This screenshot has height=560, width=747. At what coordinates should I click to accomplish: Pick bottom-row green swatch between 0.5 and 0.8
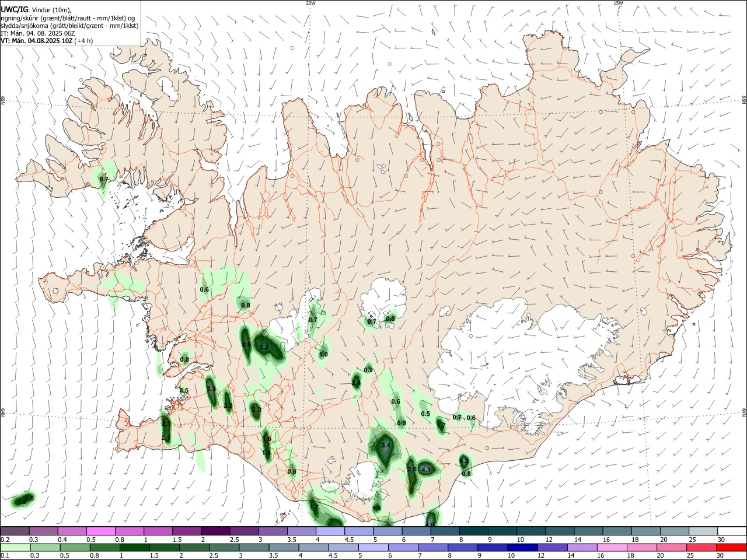click(x=76, y=547)
